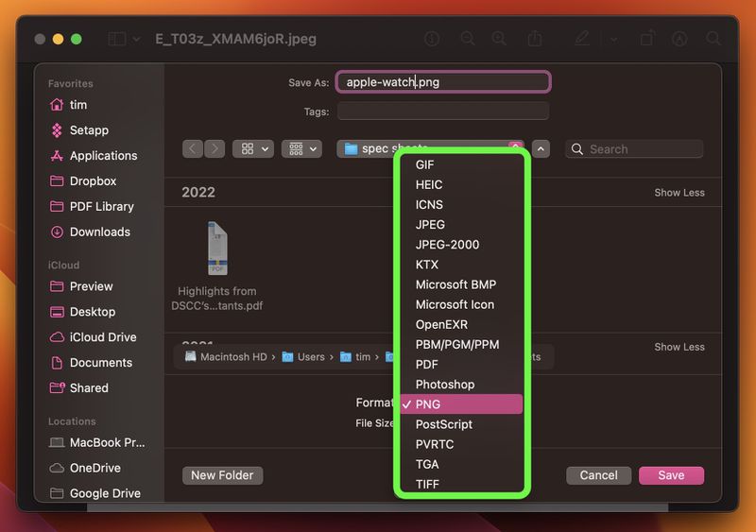
Task: Open the spec sheets folder location popup
Action: 430,148
